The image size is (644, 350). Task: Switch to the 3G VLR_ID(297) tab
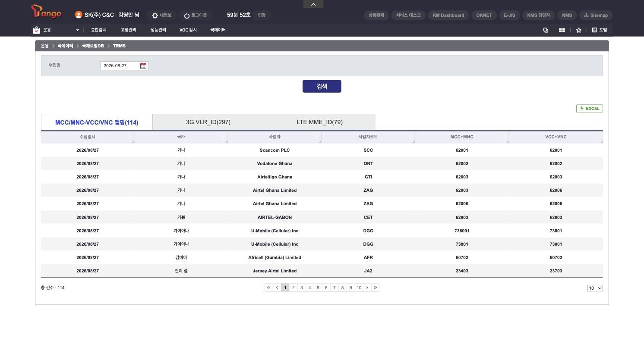click(x=208, y=122)
